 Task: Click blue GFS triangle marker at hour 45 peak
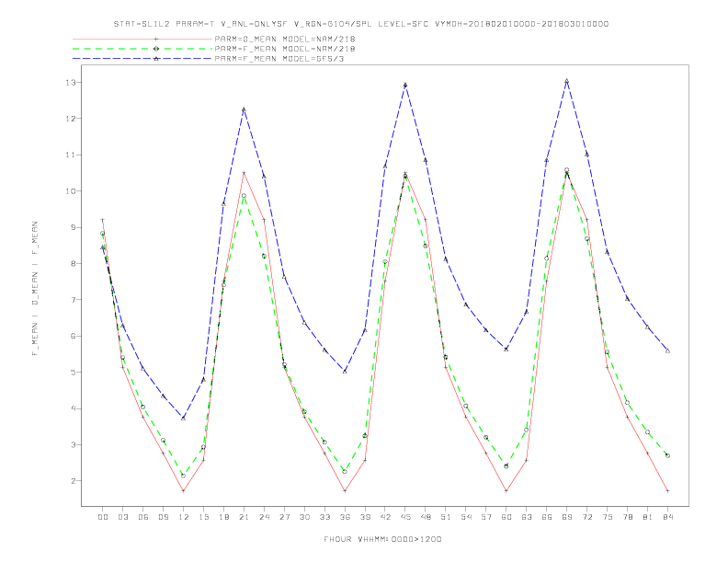pyautogui.click(x=405, y=85)
